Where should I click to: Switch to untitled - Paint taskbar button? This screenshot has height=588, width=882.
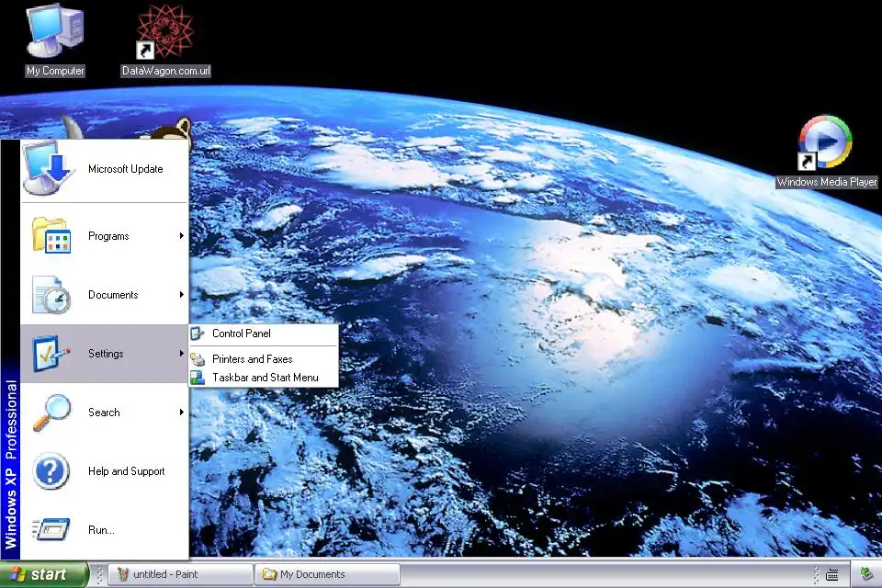coord(180,574)
